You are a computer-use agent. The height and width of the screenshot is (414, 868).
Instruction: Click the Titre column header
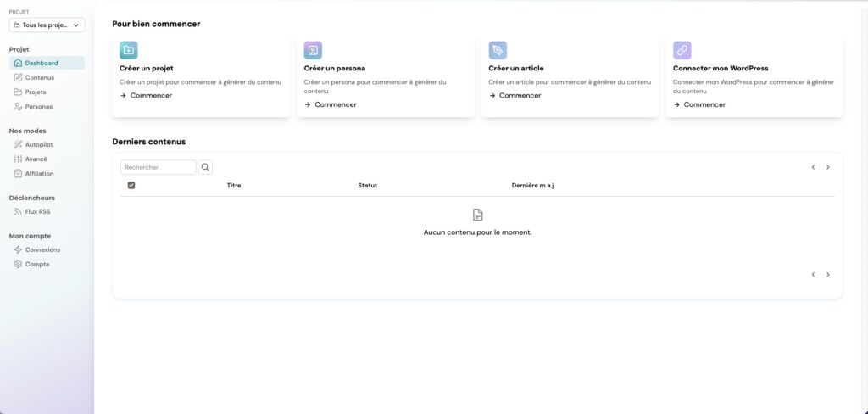coord(234,186)
